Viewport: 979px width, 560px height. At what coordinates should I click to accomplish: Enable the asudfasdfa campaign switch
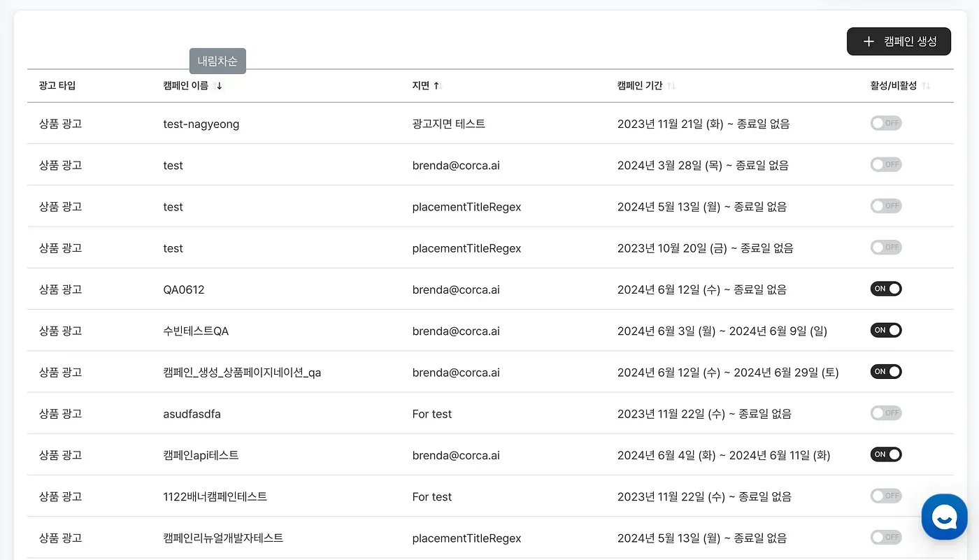tap(886, 413)
